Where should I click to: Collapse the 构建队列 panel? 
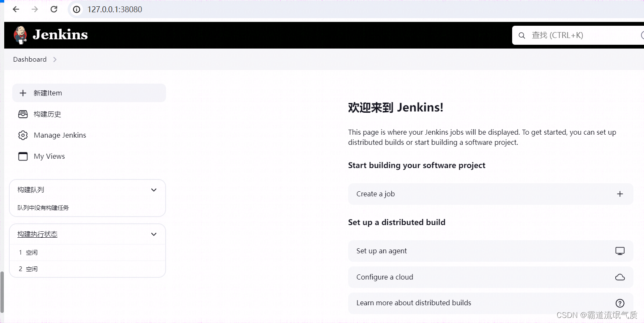point(154,190)
